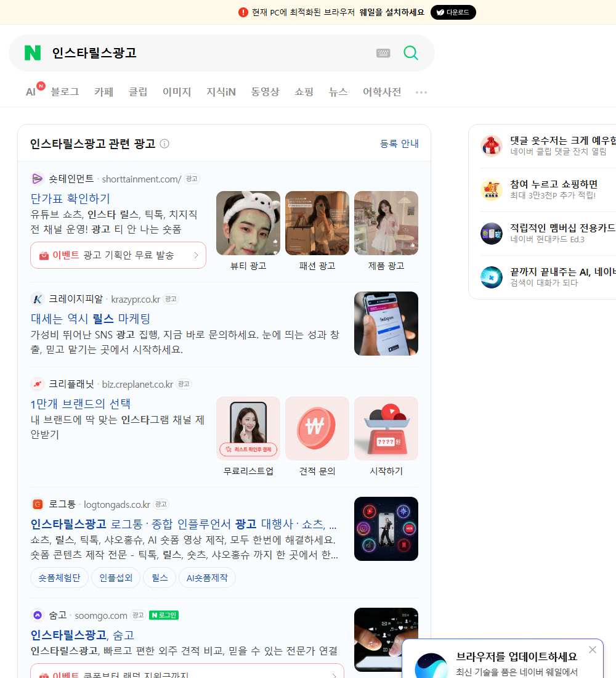Open the krazypr.co.kr URL
The image size is (616, 678).
[x=136, y=299]
